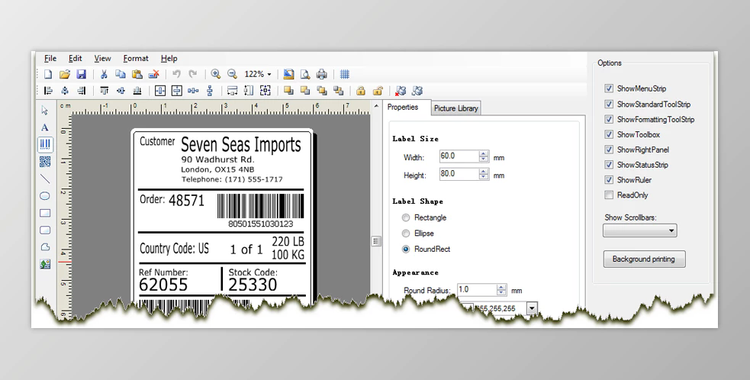This screenshot has height=380, width=750.
Task: Click the Height input field 80.0
Action: tap(459, 174)
